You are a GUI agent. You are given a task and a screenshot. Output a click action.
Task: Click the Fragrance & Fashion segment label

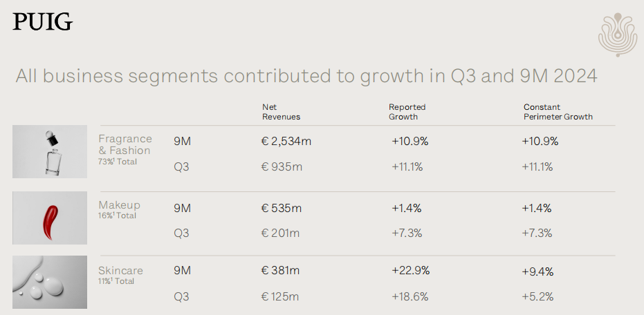click(x=125, y=144)
